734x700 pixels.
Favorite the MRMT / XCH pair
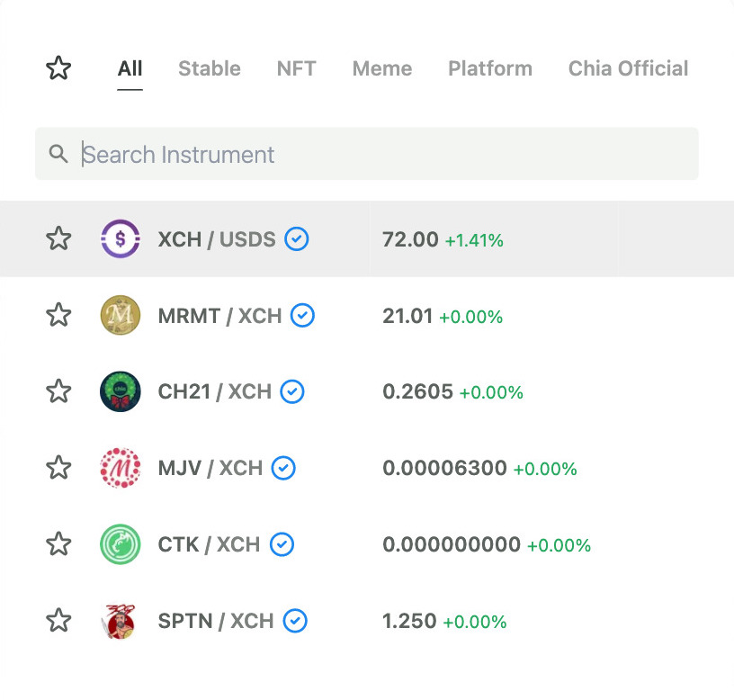[x=58, y=315]
